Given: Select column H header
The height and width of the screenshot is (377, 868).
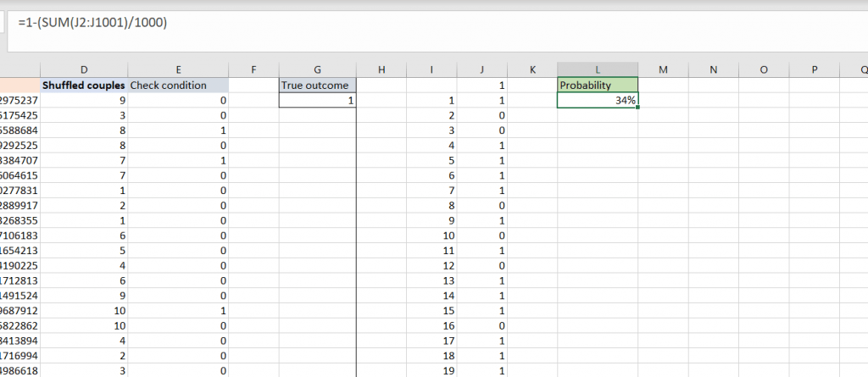Looking at the screenshot, I should coord(381,69).
